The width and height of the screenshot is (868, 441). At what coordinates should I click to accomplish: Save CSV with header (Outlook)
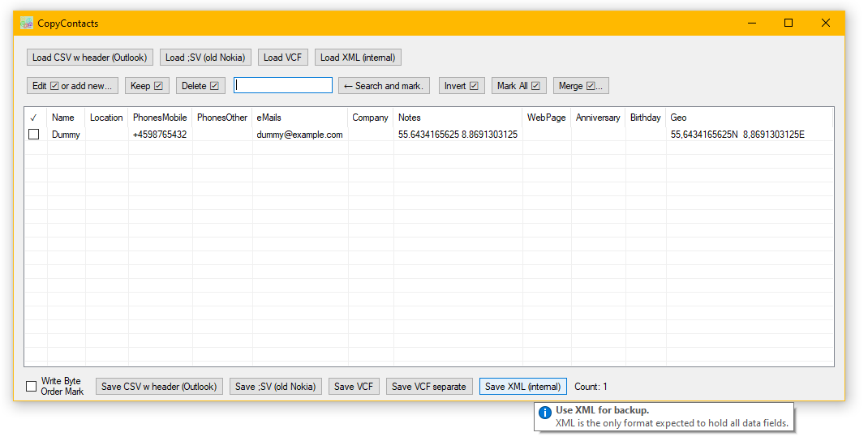pos(159,386)
